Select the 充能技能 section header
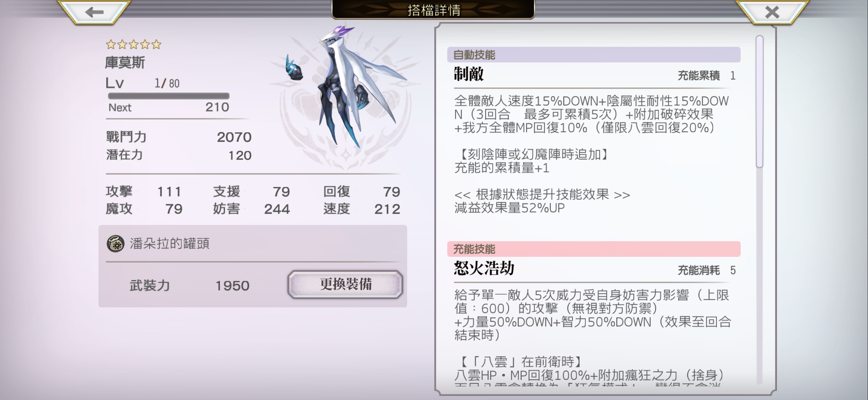The image size is (868, 400). point(594,249)
